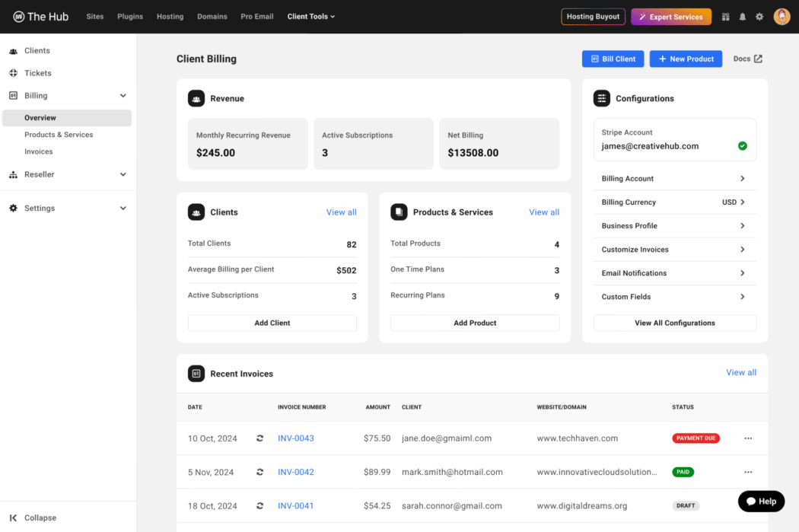Open invoice INV-0041

click(295, 505)
